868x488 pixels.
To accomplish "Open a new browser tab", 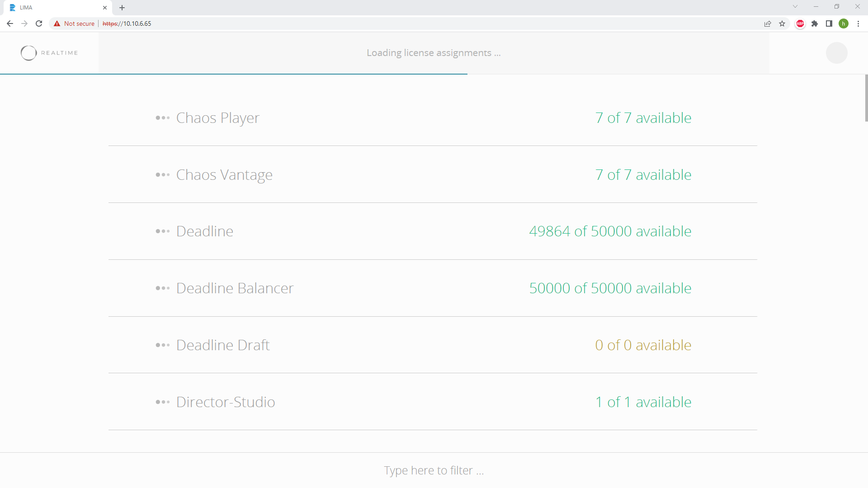I will pos(122,8).
